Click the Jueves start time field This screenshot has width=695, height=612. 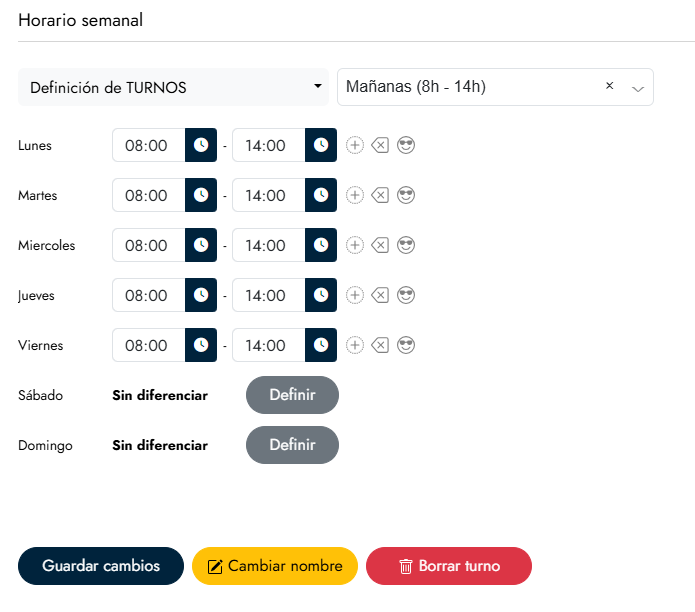148,295
